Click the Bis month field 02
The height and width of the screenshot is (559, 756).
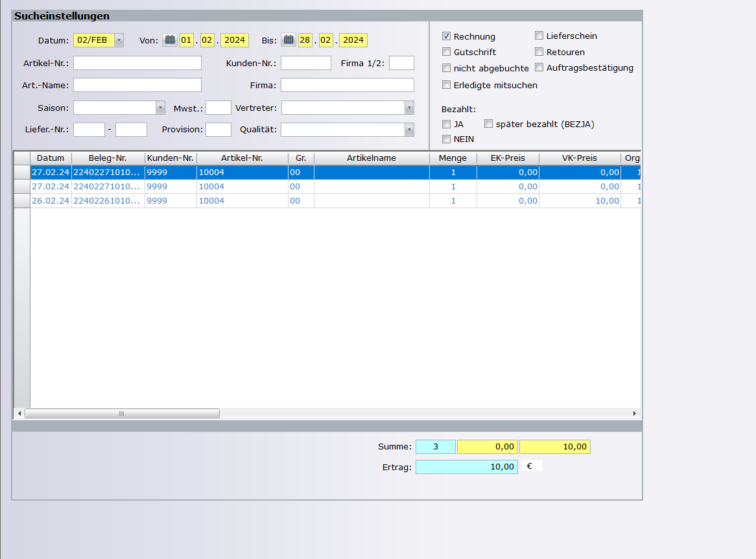tap(325, 40)
